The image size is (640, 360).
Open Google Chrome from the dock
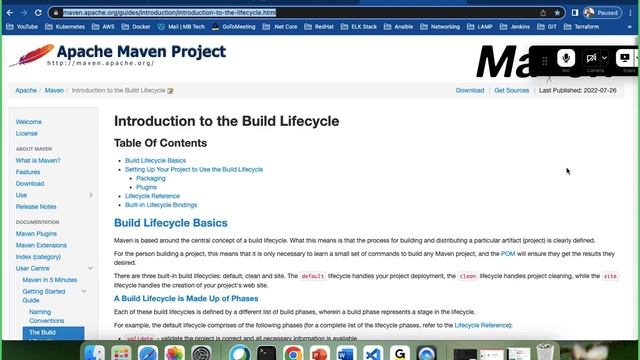coord(293,353)
